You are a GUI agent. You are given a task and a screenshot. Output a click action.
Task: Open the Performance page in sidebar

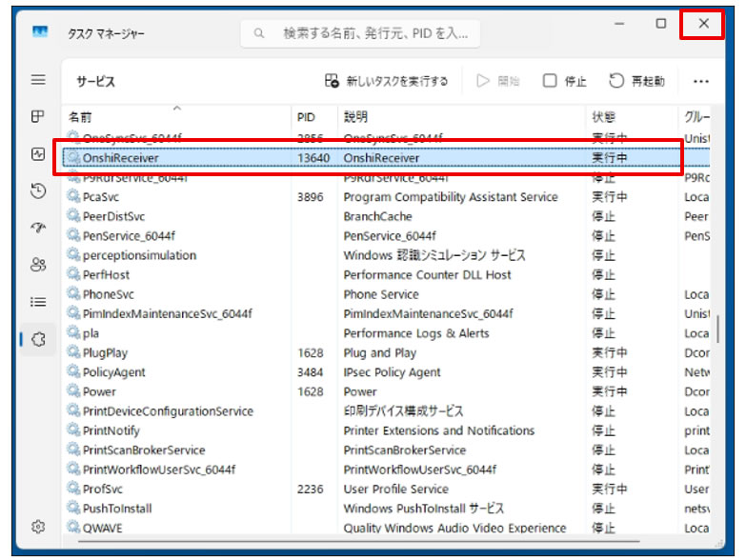[x=38, y=154]
